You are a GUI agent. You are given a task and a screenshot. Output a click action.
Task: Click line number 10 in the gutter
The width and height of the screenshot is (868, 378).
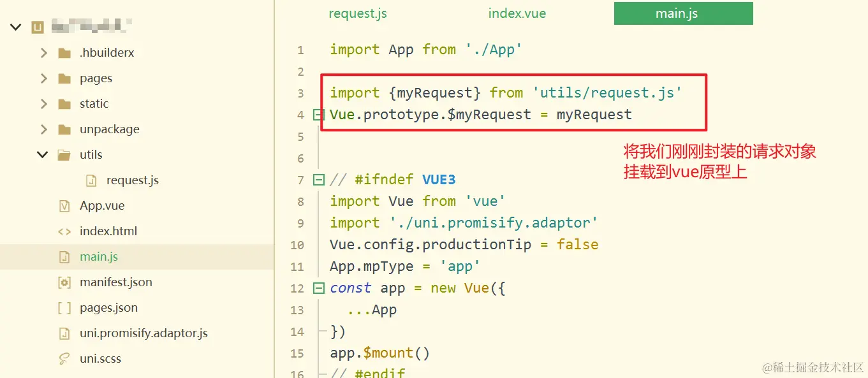coord(297,245)
